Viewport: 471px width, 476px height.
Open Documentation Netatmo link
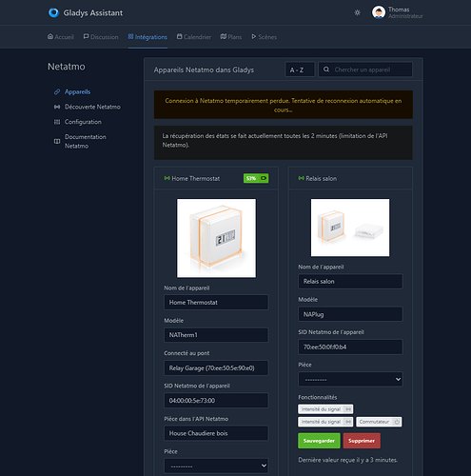coord(86,141)
